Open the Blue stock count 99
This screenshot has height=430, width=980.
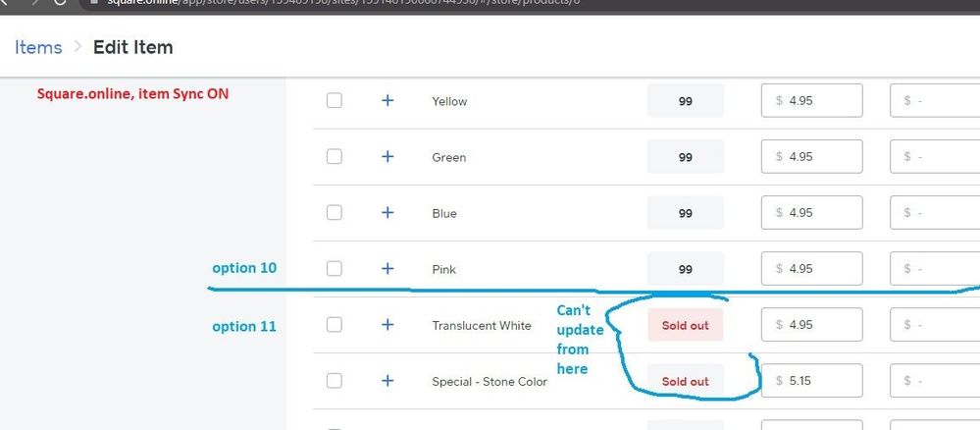click(x=685, y=213)
